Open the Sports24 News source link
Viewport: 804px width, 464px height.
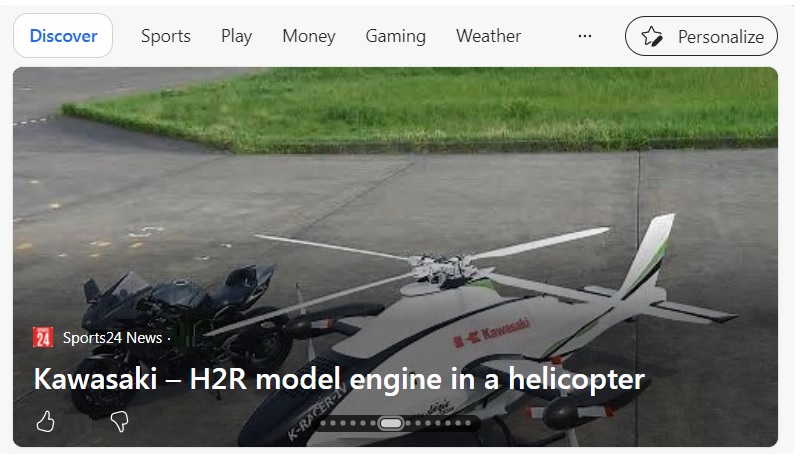[x=112, y=338]
